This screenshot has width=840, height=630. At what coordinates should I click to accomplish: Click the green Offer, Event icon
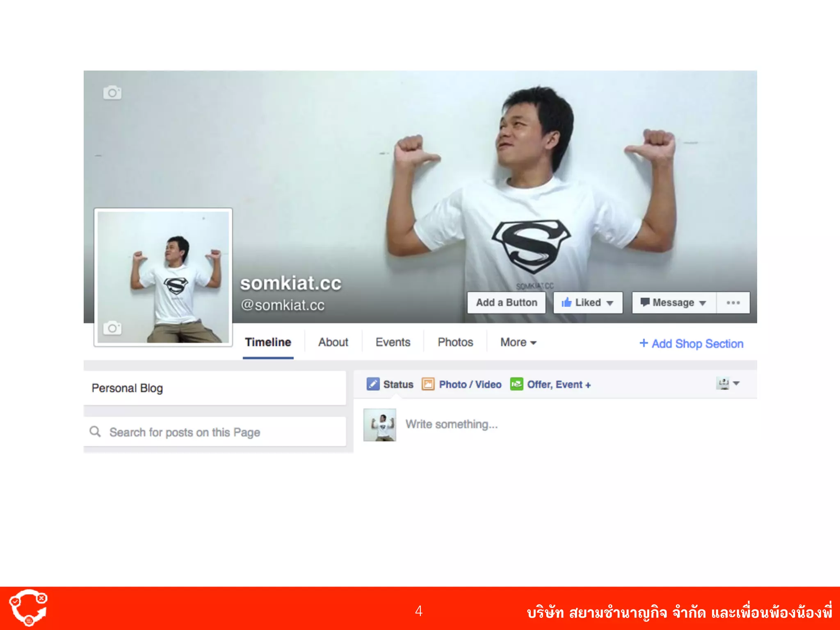pyautogui.click(x=516, y=384)
